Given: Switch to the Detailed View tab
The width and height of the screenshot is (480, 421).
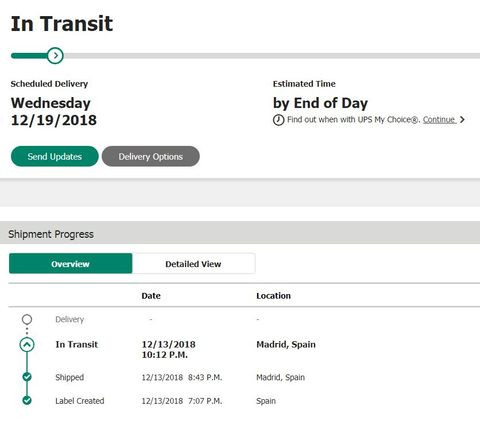Looking at the screenshot, I should click(194, 264).
